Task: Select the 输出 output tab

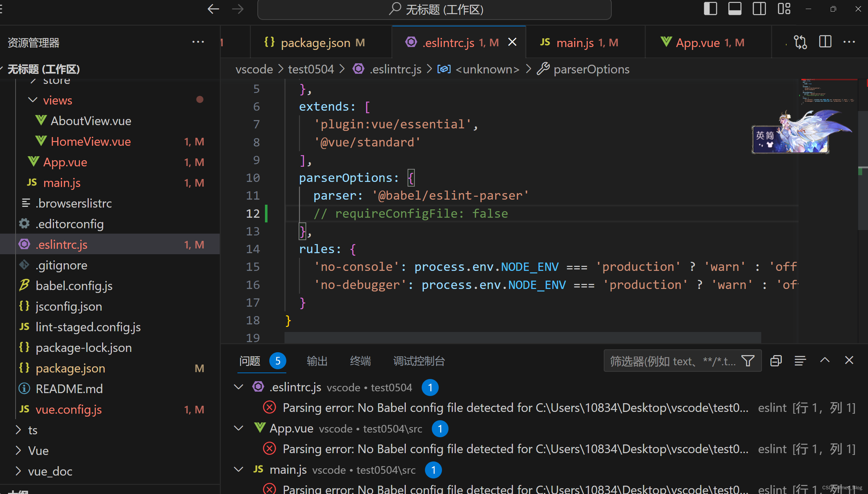Action: point(317,361)
